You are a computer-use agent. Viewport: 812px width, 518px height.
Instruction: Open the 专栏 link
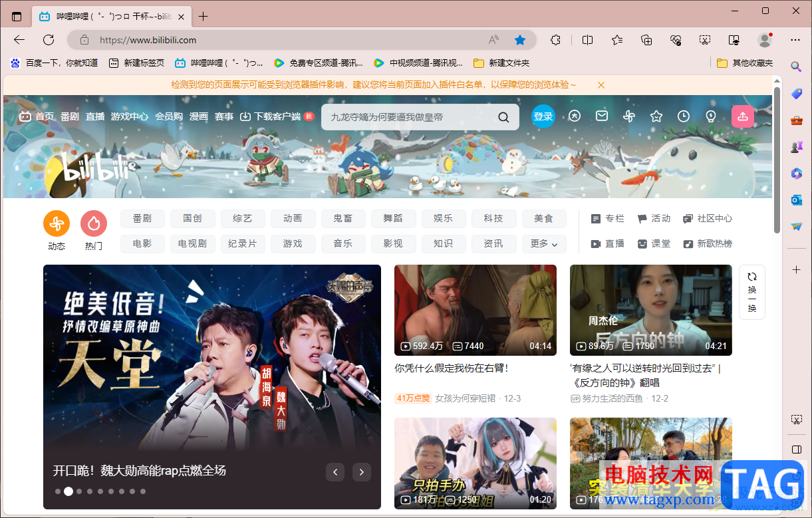point(608,218)
